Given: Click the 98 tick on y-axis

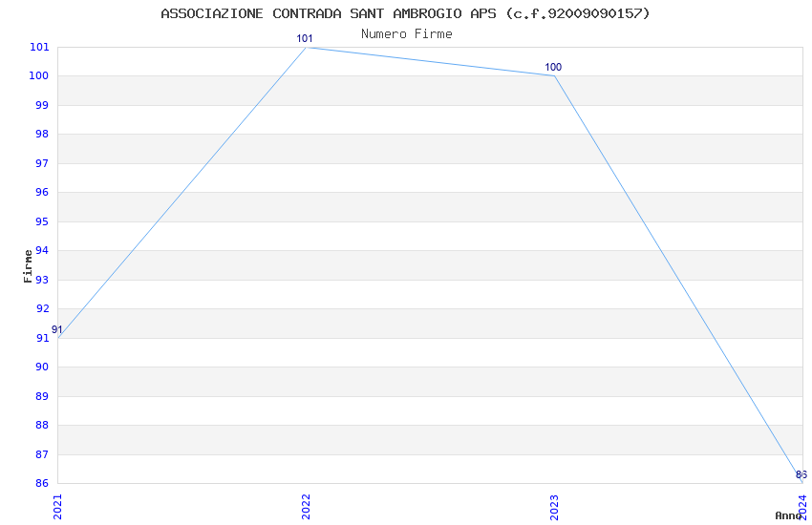Looking at the screenshot, I should pos(42,134).
